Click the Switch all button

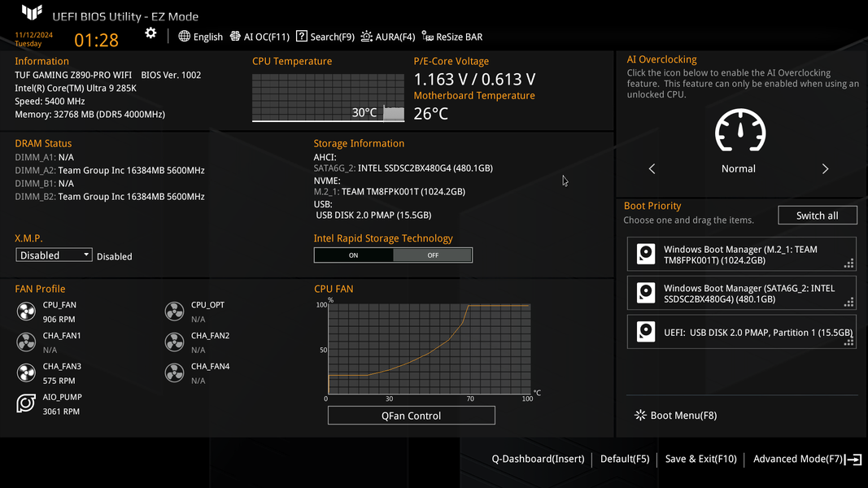817,216
